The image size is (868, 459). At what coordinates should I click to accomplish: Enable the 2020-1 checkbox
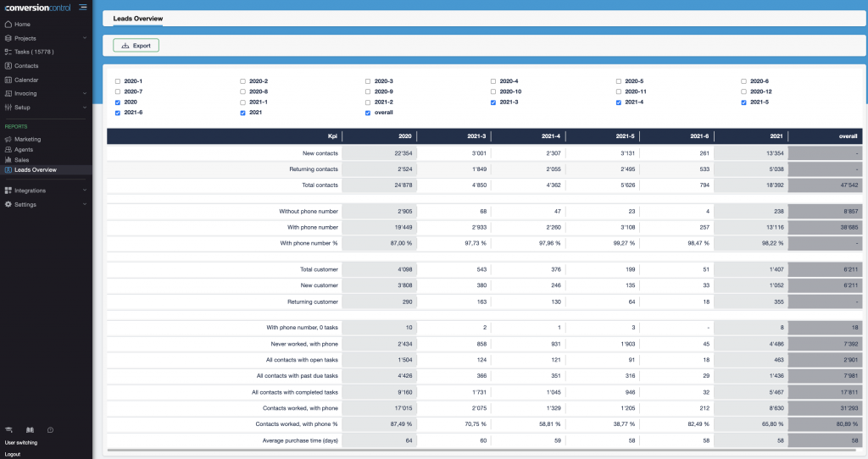pyautogui.click(x=118, y=81)
